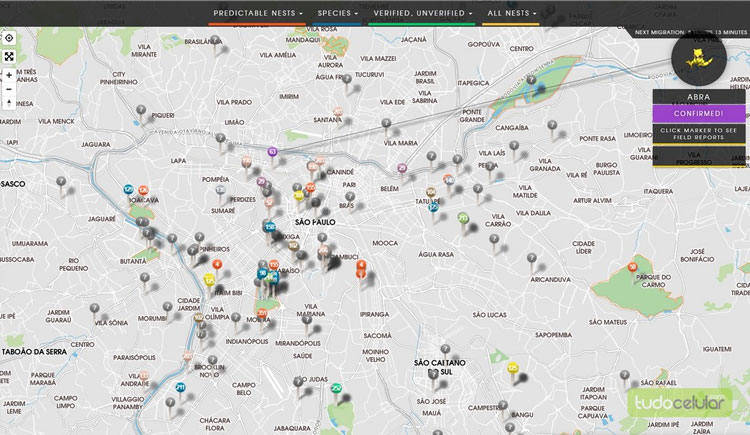
Task: Select the gray marker near Piqueri
Action: [x=142, y=110]
